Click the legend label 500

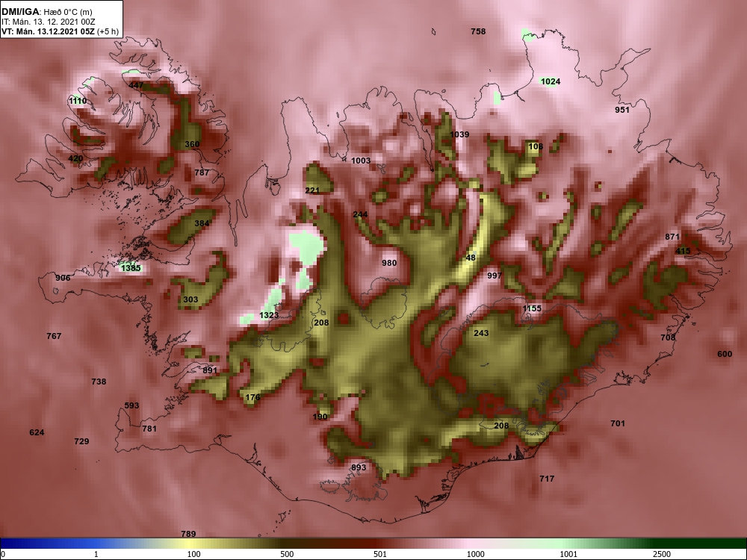click(x=288, y=554)
